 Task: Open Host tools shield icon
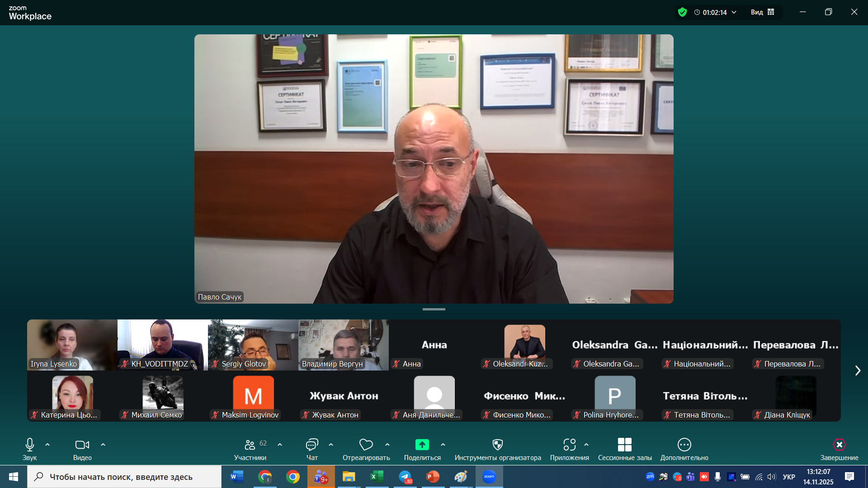[x=497, y=445]
